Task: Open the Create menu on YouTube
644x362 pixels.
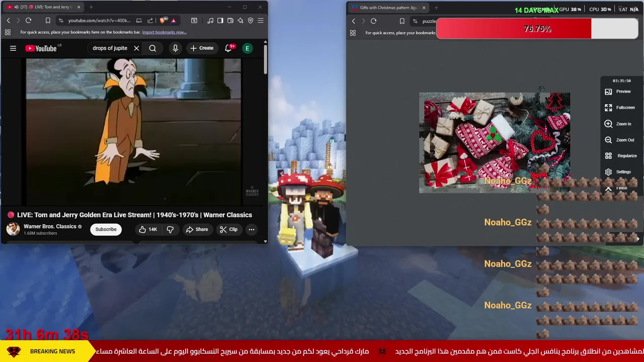Action: click(202, 48)
